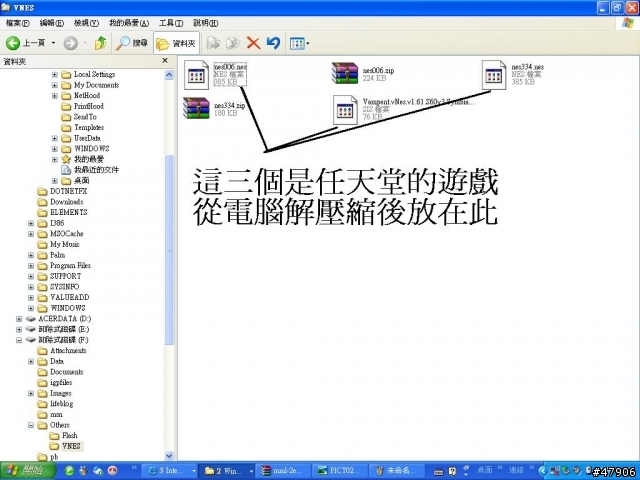This screenshot has height=480, width=640.
Task: Click the nes006.zip file name
Action: point(378,71)
